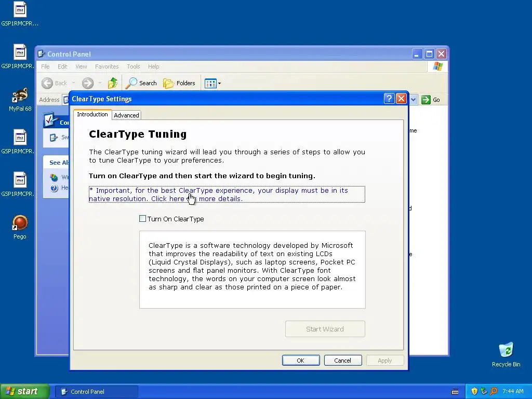
Task: Open the Start menu
Action: (x=25, y=392)
